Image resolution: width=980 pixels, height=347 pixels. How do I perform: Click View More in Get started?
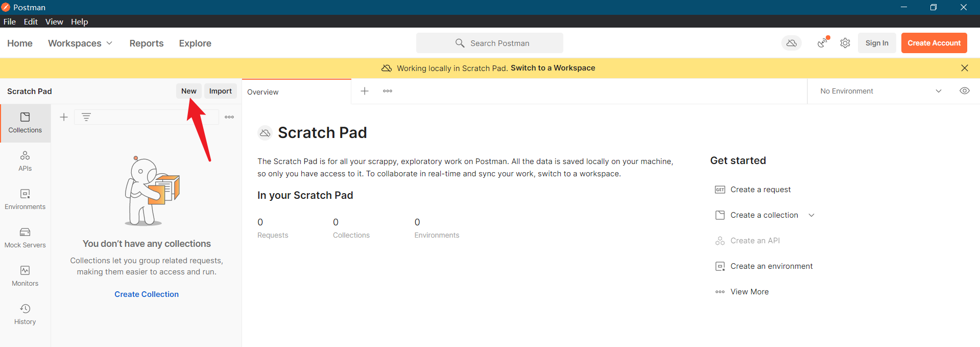[750, 292]
